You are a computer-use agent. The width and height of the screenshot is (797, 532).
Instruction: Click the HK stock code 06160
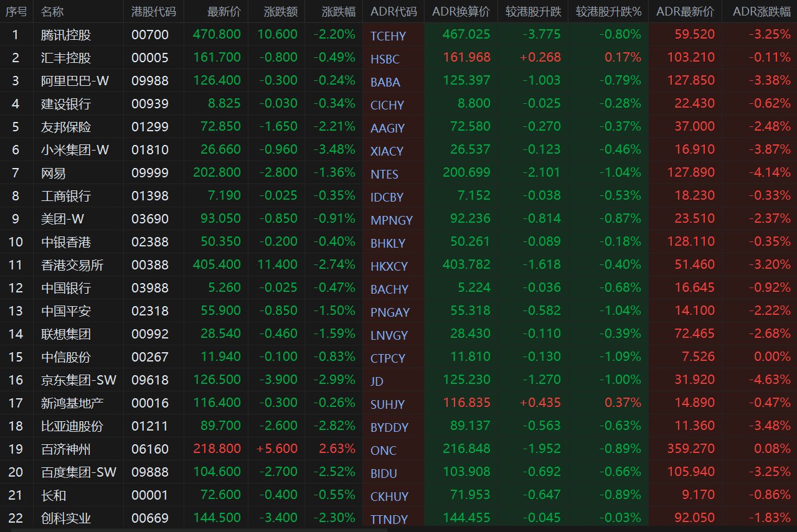pyautogui.click(x=150, y=449)
